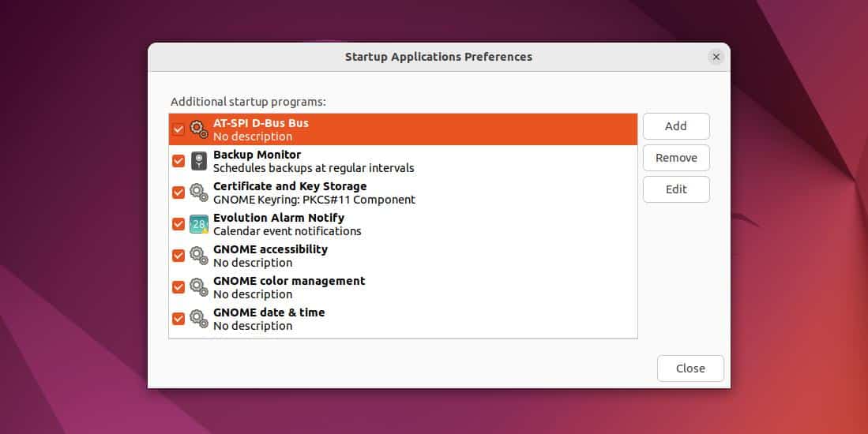
Task: Click 'Calendar event notifications' description
Action: 287,231
